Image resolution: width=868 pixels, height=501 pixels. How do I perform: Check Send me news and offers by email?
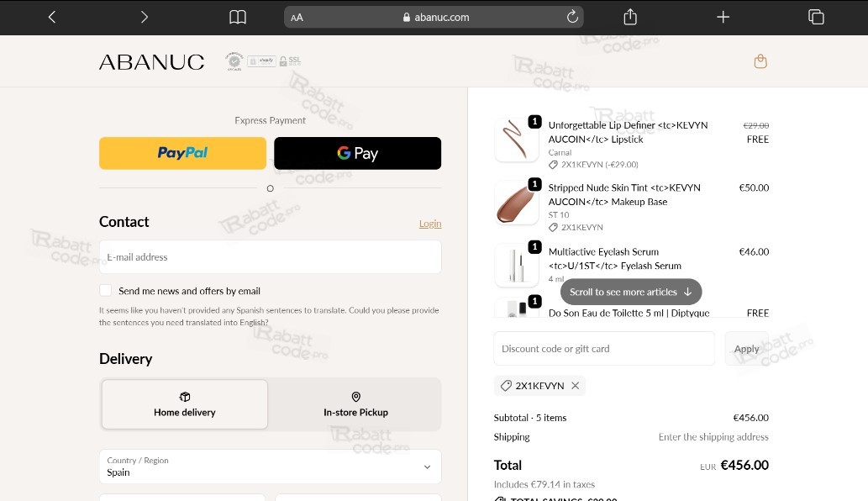tap(105, 291)
